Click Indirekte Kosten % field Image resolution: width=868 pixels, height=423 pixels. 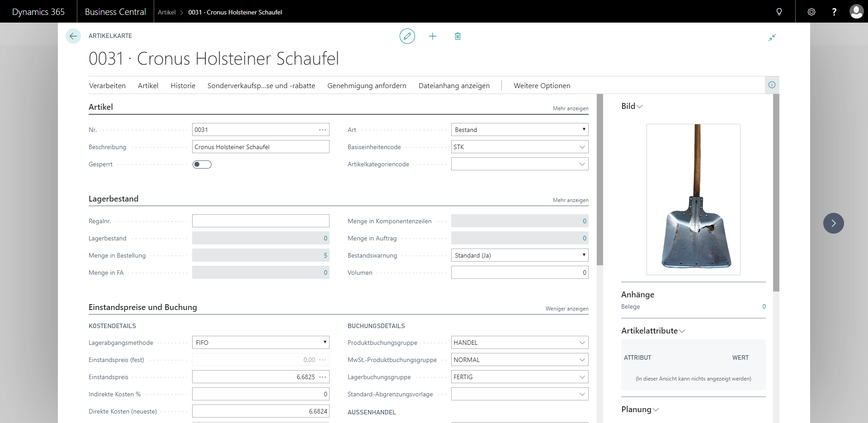click(x=260, y=394)
